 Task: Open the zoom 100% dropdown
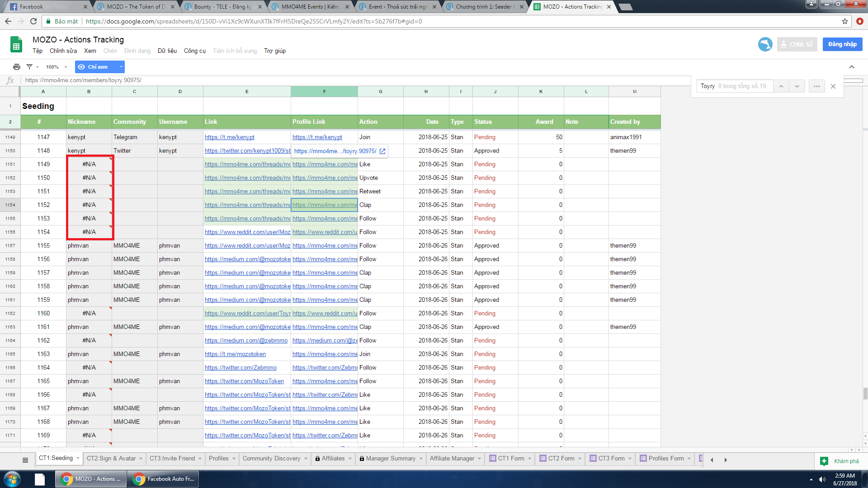(56, 67)
